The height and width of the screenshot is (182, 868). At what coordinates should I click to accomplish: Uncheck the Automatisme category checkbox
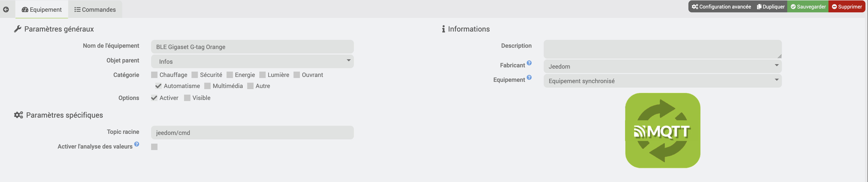pos(158,86)
